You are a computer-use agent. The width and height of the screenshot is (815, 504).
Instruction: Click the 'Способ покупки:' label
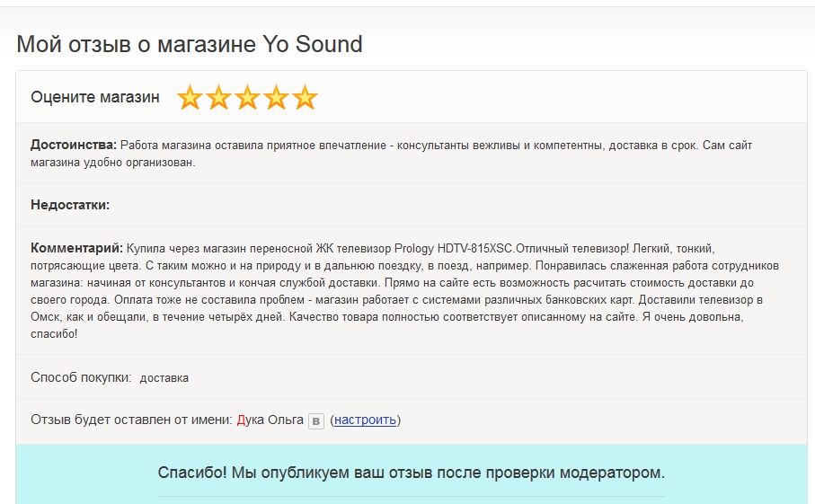pyautogui.click(x=81, y=377)
